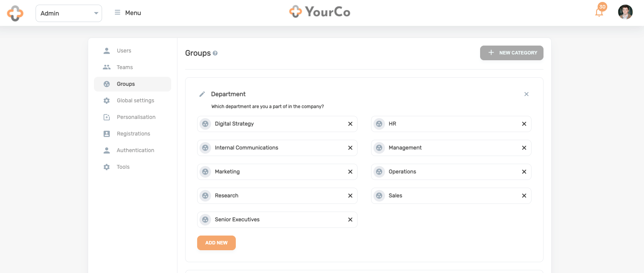
Task: Click the centered YourCo brand logo
Action: pyautogui.click(x=320, y=12)
